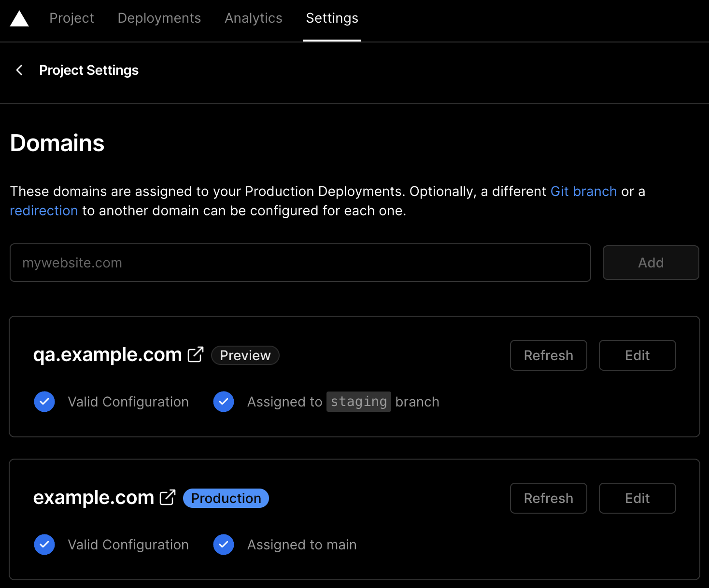Switch to the Deployments tab
This screenshot has height=588, width=709.
tap(159, 18)
